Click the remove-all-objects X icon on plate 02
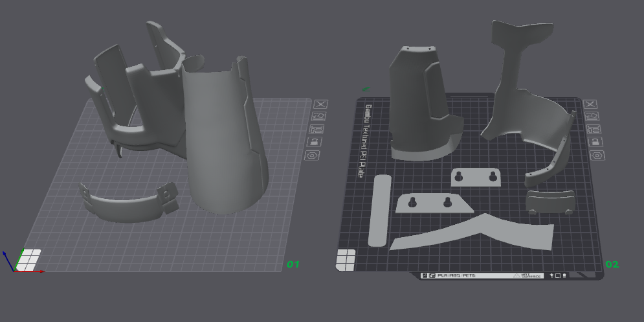The height and width of the screenshot is (322, 644). point(590,104)
